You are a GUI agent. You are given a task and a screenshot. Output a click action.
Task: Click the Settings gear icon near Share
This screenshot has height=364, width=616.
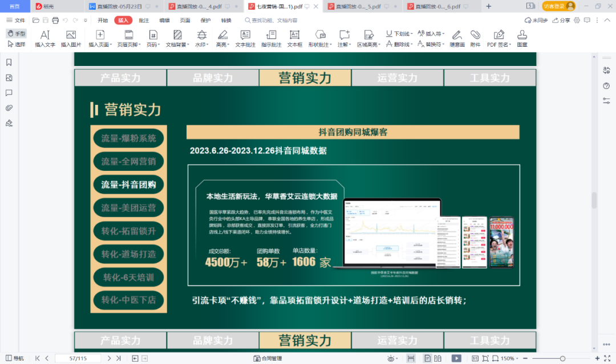tap(577, 21)
